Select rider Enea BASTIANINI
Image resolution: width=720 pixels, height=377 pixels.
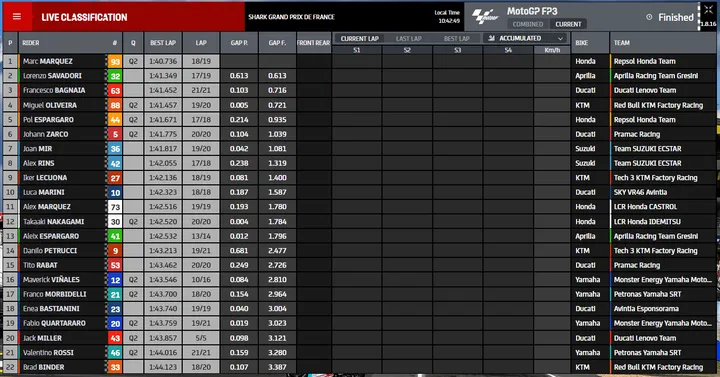(x=51, y=309)
